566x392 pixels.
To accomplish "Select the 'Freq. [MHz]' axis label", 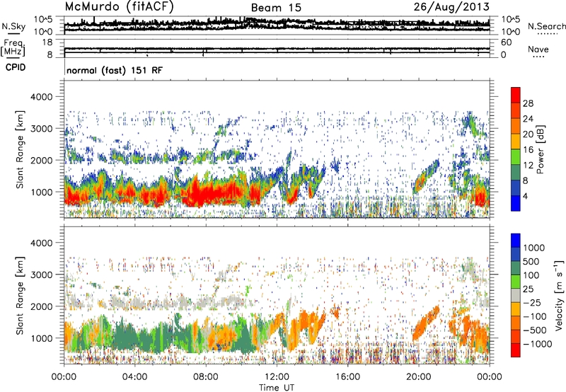I will click(13, 48).
